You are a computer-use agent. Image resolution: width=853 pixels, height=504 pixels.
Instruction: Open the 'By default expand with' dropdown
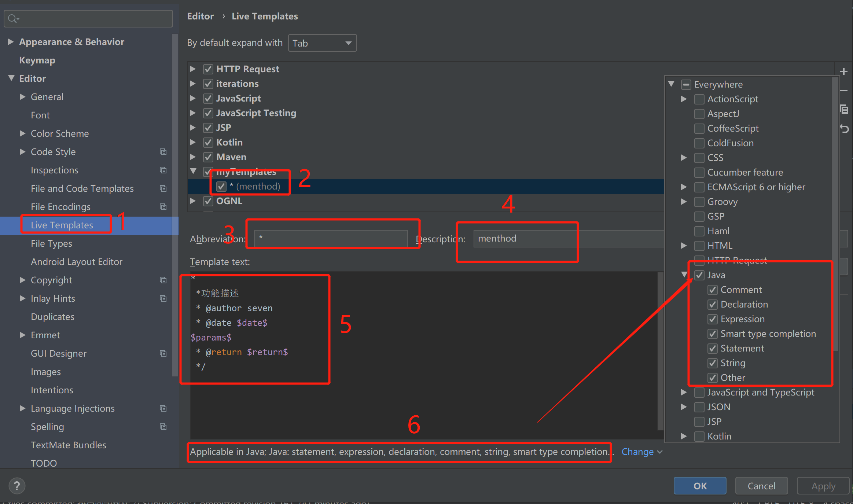(x=322, y=43)
